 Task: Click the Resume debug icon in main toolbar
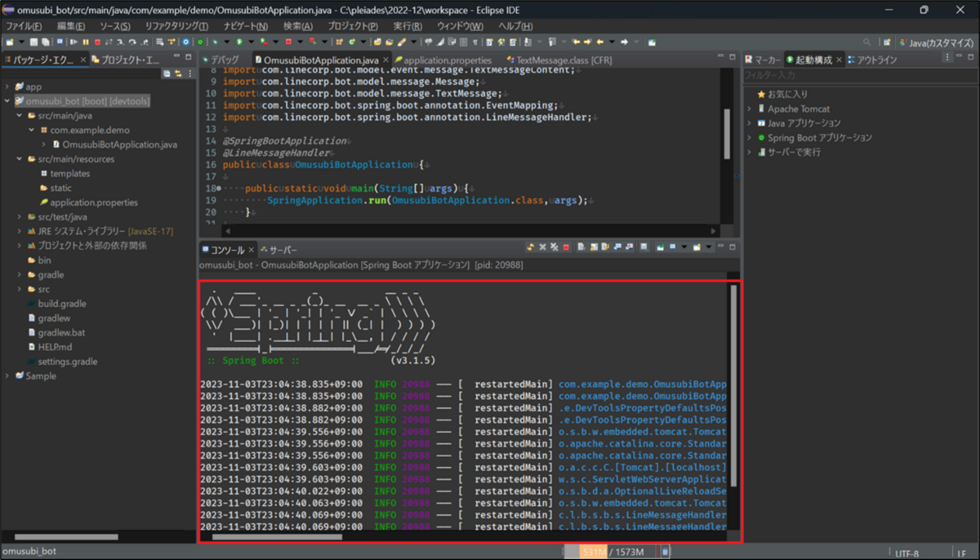[x=73, y=41]
